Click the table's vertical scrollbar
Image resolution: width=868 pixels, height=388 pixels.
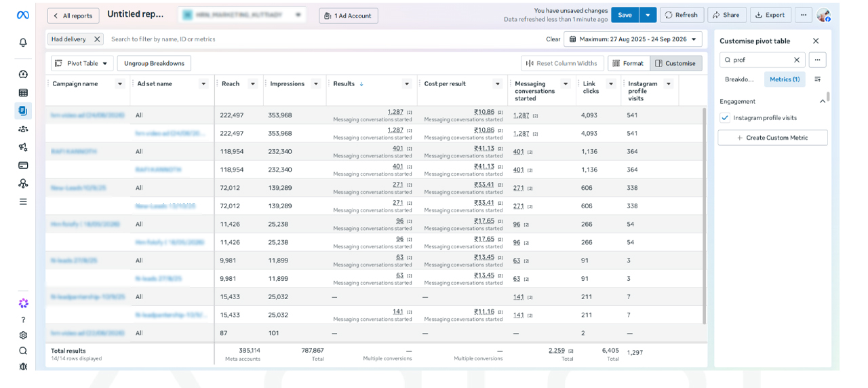[x=704, y=216]
